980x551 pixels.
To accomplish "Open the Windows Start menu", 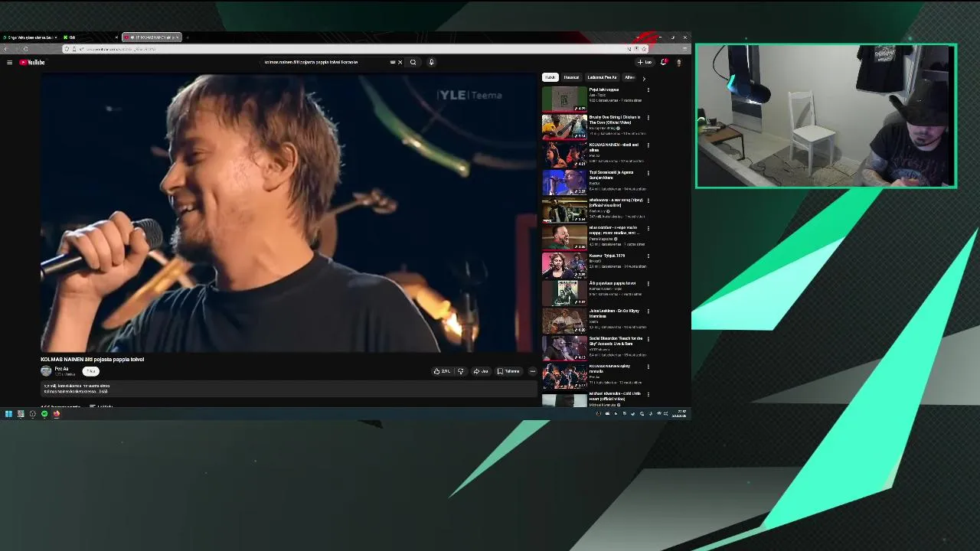I will 8,414.
